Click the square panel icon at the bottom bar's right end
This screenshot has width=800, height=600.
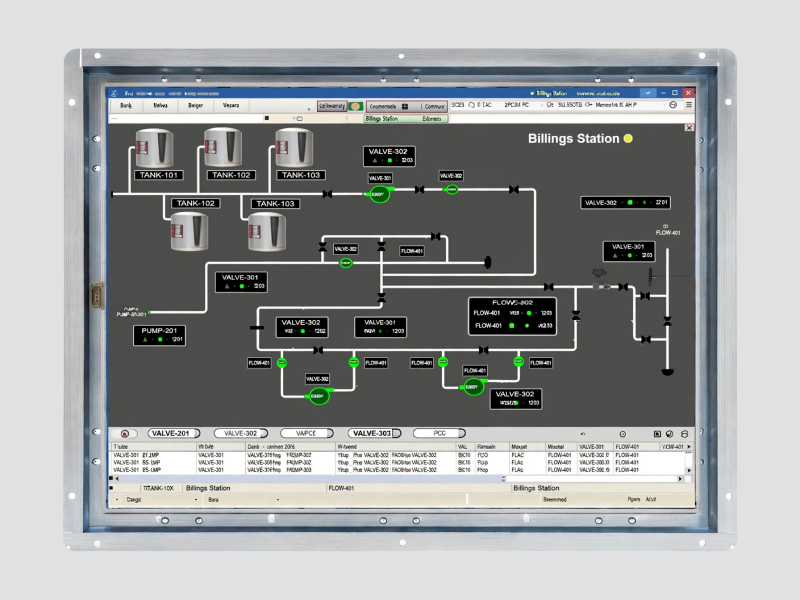657,434
